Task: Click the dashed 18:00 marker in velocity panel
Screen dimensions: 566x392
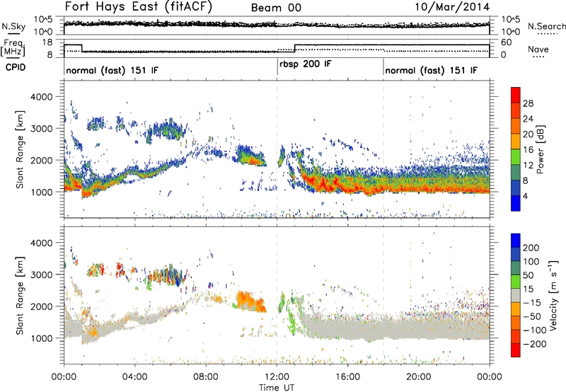Action: [x=383, y=295]
